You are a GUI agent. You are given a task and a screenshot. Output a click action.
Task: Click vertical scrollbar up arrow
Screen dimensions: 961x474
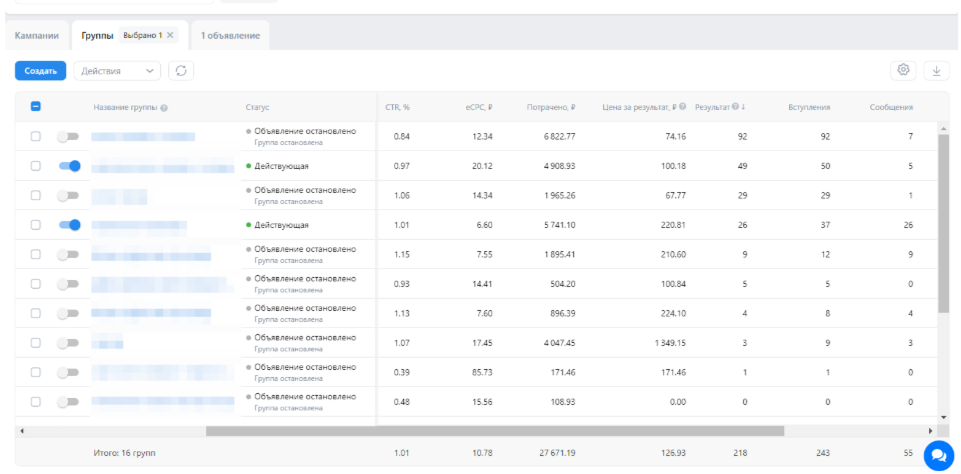944,128
